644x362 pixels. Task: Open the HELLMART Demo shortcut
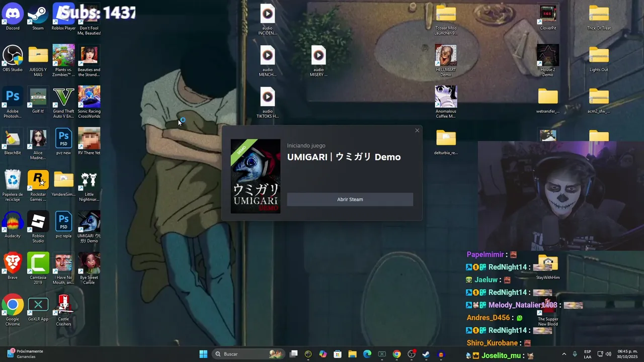(x=446, y=61)
